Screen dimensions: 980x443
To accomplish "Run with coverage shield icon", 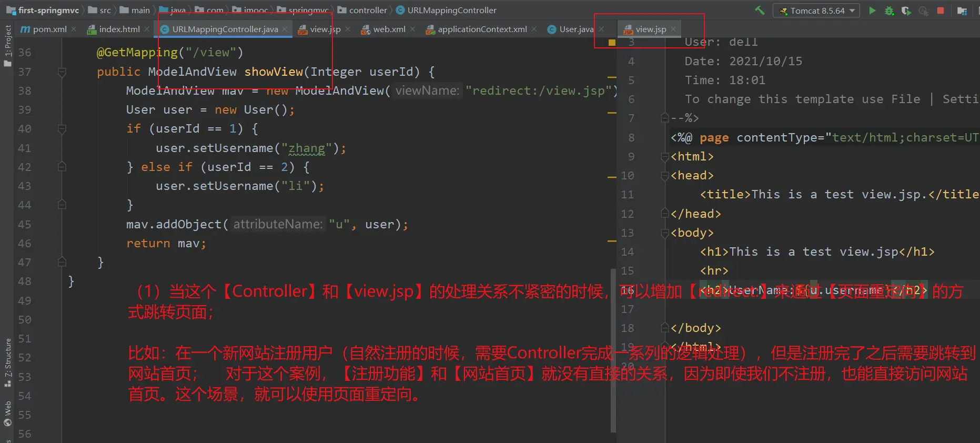I will coord(906,11).
